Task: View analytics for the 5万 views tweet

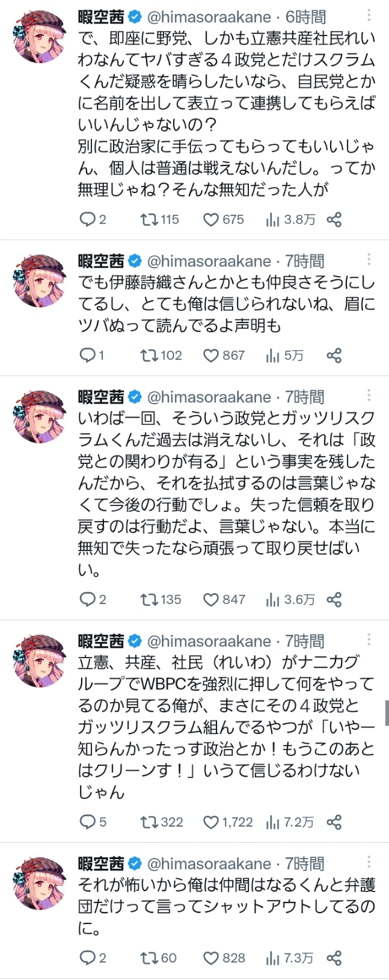Action: tap(273, 356)
